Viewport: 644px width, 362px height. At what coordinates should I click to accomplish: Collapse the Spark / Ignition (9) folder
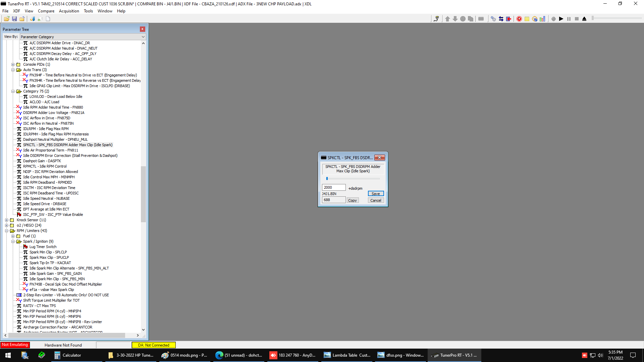pos(13,242)
